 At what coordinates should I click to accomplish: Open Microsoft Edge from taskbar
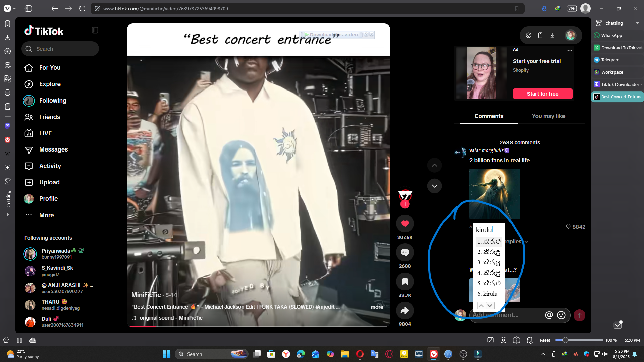(x=301, y=354)
